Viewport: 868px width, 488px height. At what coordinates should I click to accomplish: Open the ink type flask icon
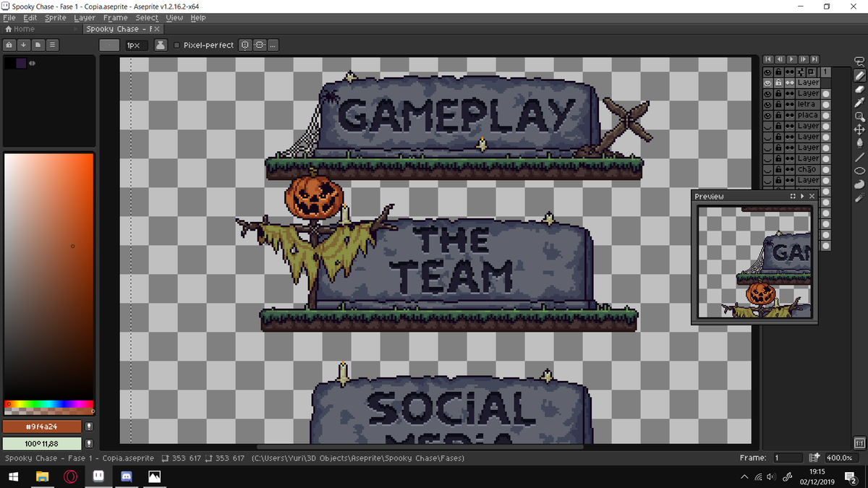click(161, 45)
